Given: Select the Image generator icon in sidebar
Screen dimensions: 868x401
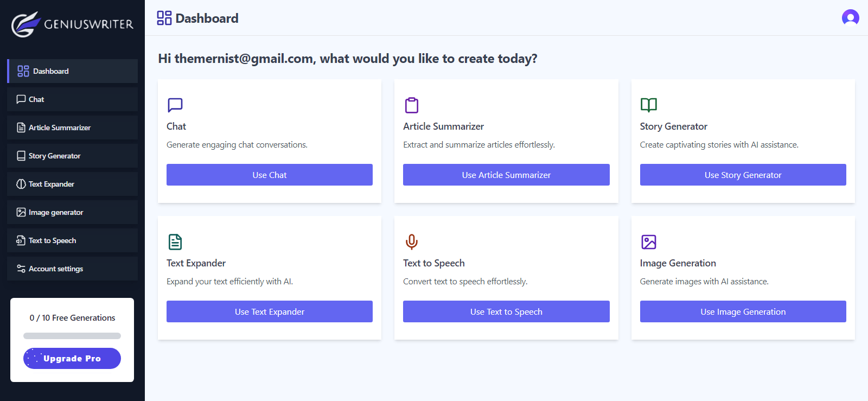Looking at the screenshot, I should pyautogui.click(x=22, y=212).
